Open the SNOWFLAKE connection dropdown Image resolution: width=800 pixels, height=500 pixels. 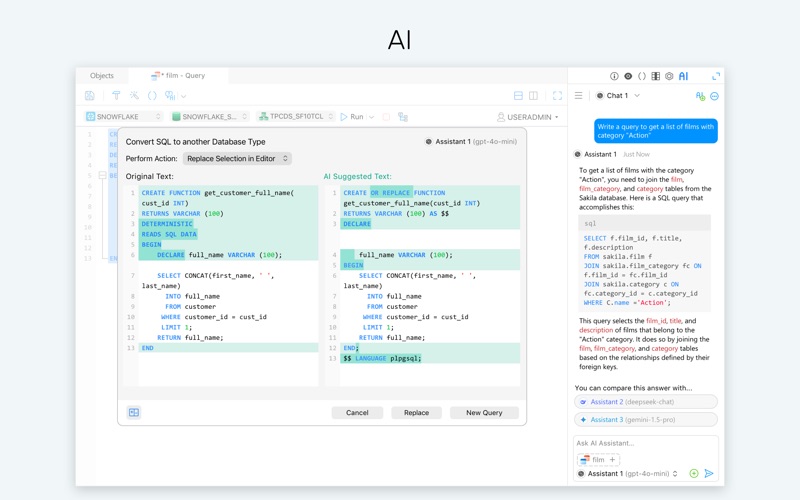point(123,117)
